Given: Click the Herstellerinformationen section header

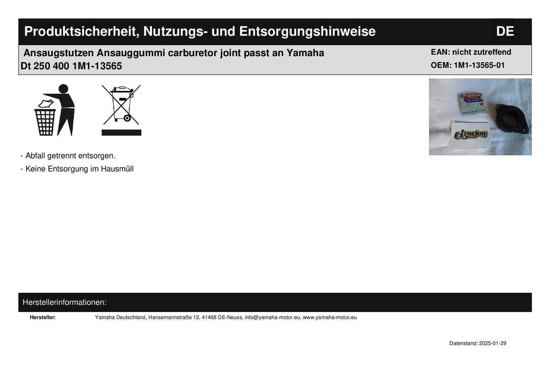Looking at the screenshot, I should pyautogui.click(x=65, y=302).
